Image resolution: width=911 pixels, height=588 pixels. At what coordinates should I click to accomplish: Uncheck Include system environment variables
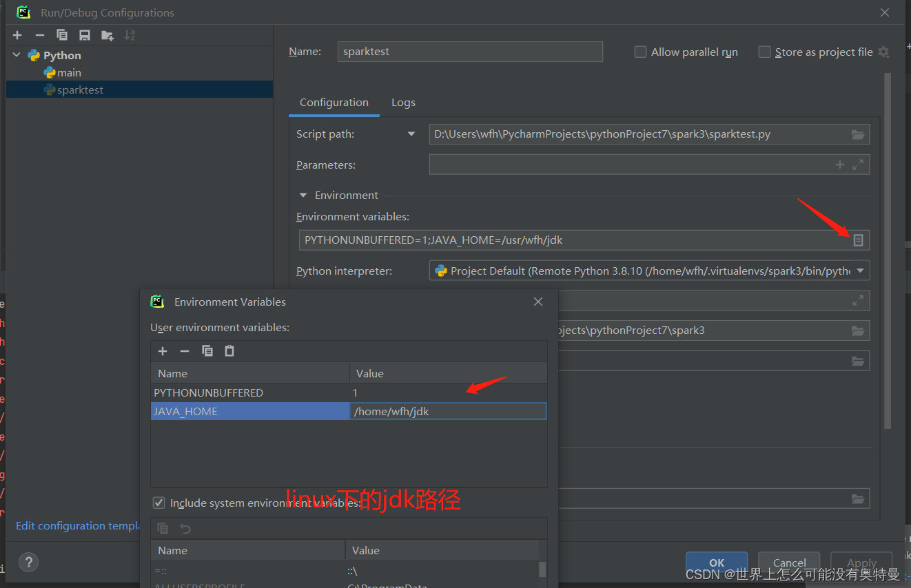(x=158, y=503)
